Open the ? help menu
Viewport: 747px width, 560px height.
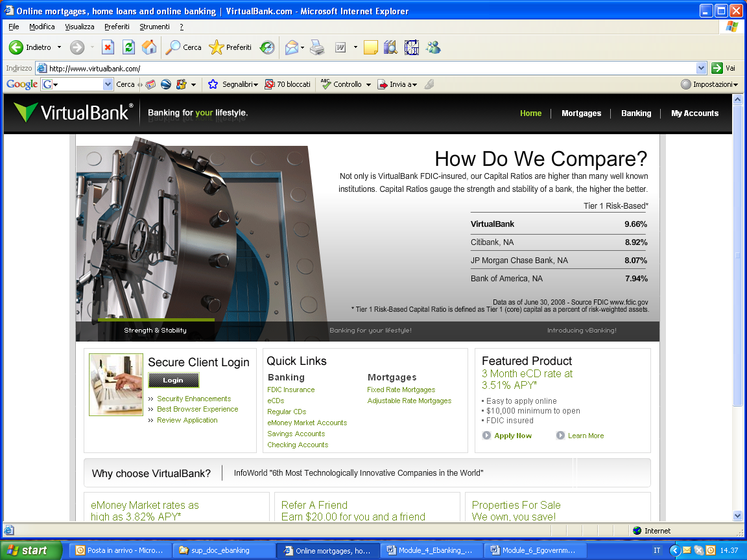(182, 27)
